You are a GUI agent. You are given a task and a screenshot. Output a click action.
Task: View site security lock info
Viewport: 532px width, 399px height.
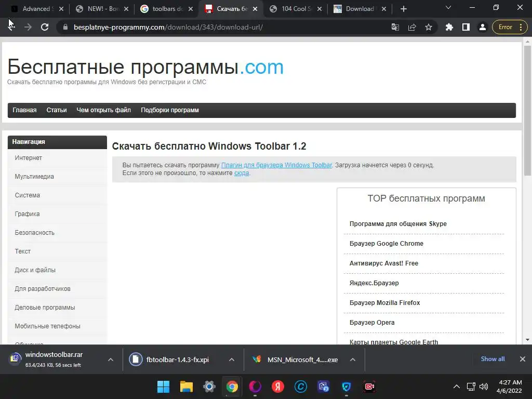point(65,27)
